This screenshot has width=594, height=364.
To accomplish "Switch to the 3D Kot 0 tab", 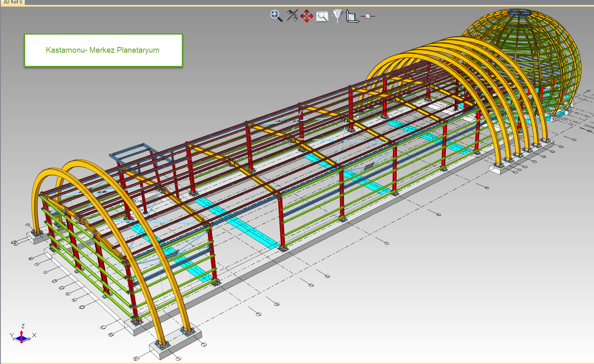I will (x=12, y=2).
